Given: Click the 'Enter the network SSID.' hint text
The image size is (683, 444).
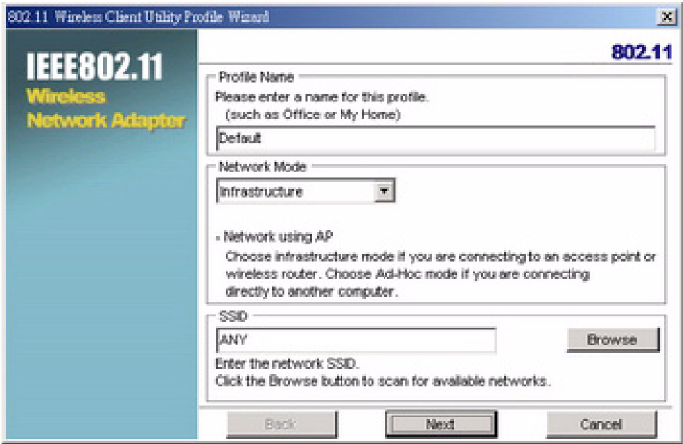Looking at the screenshot, I should click(x=287, y=363).
